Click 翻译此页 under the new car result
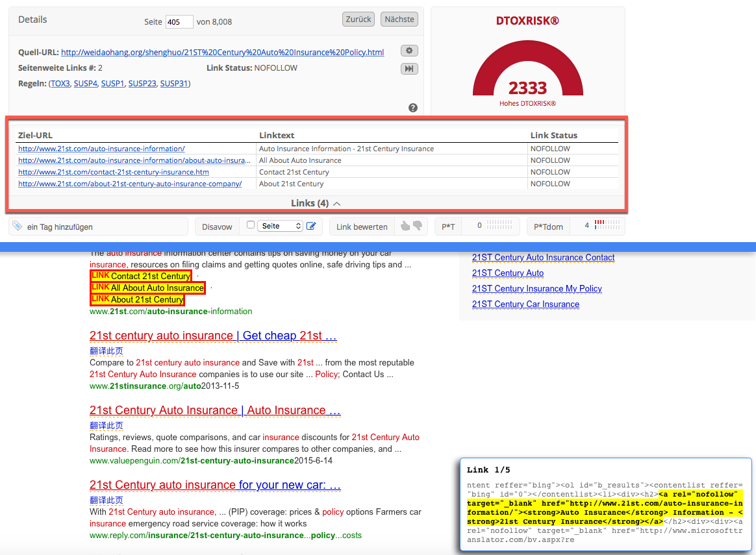 107,500
